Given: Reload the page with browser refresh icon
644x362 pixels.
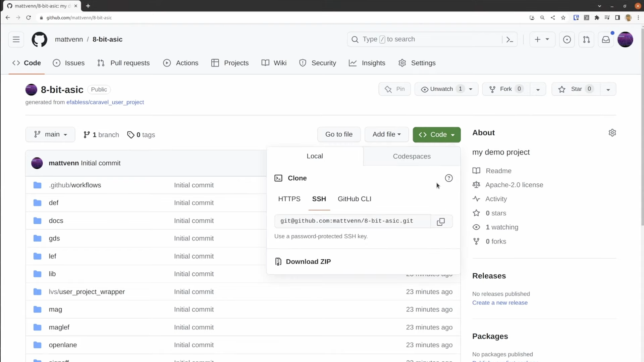Looking at the screenshot, I should point(29,17).
